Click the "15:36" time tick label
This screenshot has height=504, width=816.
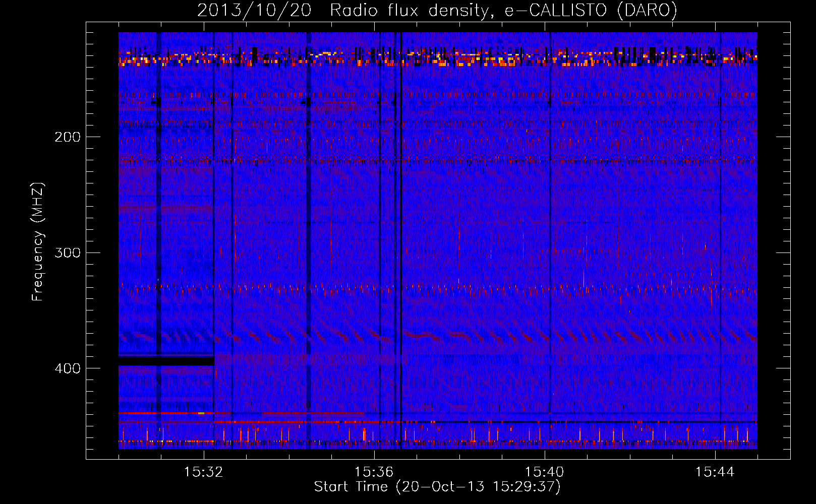(374, 472)
